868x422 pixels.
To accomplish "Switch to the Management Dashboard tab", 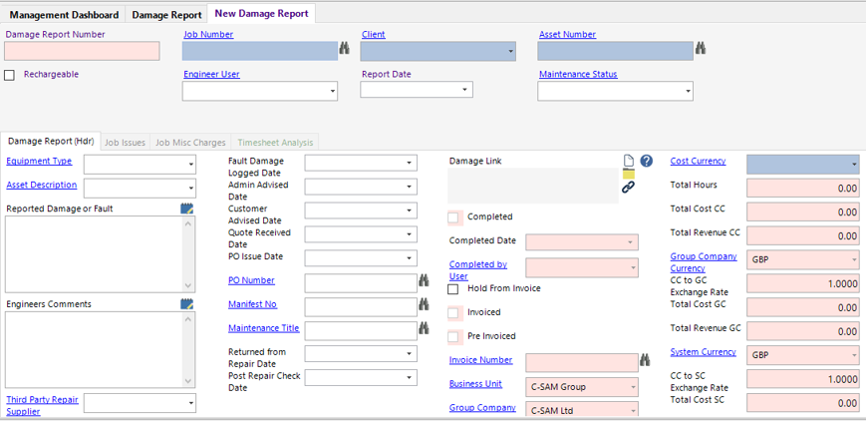I will point(64,15).
